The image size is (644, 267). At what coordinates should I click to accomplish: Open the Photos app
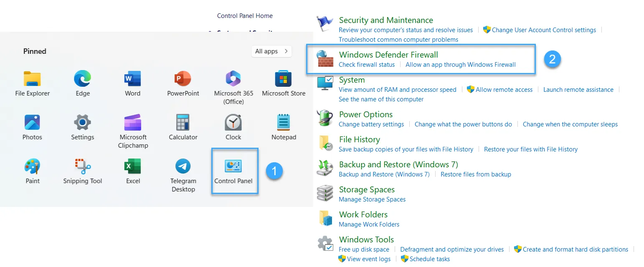coord(32,122)
